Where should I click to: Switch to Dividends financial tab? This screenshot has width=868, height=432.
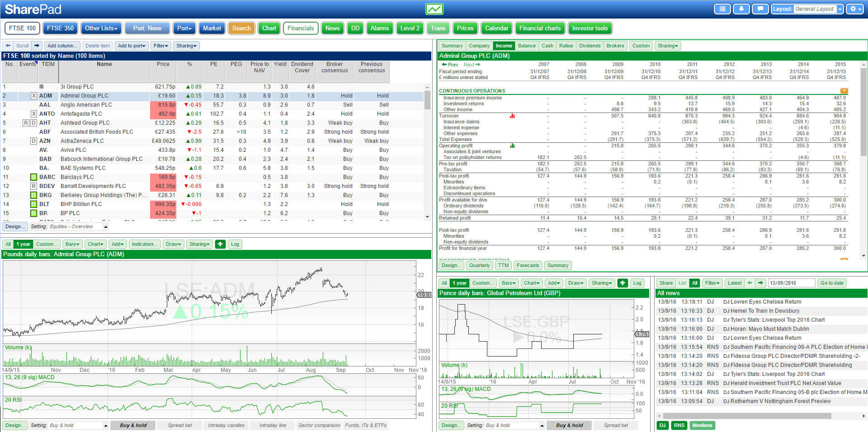590,46
